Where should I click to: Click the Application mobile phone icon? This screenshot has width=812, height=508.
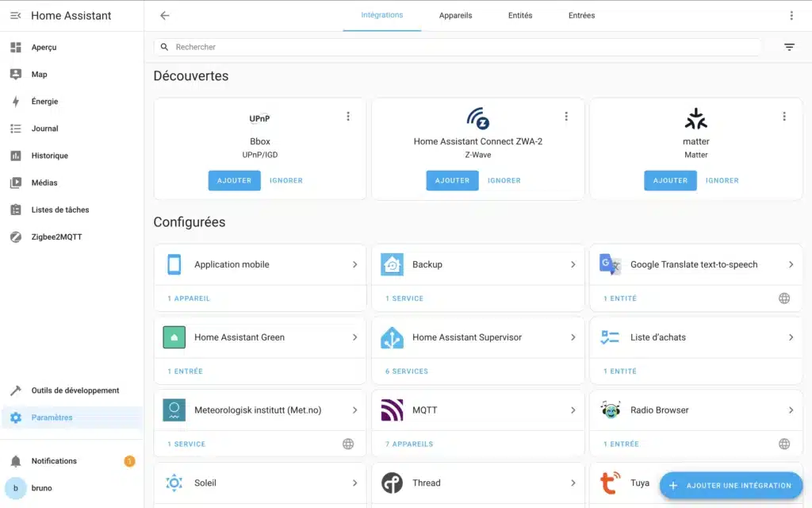click(x=174, y=264)
